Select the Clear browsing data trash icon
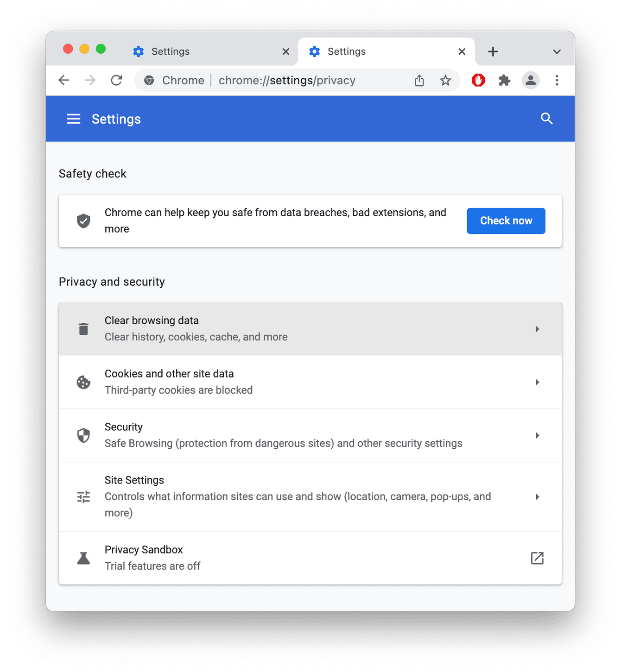 [x=83, y=329]
